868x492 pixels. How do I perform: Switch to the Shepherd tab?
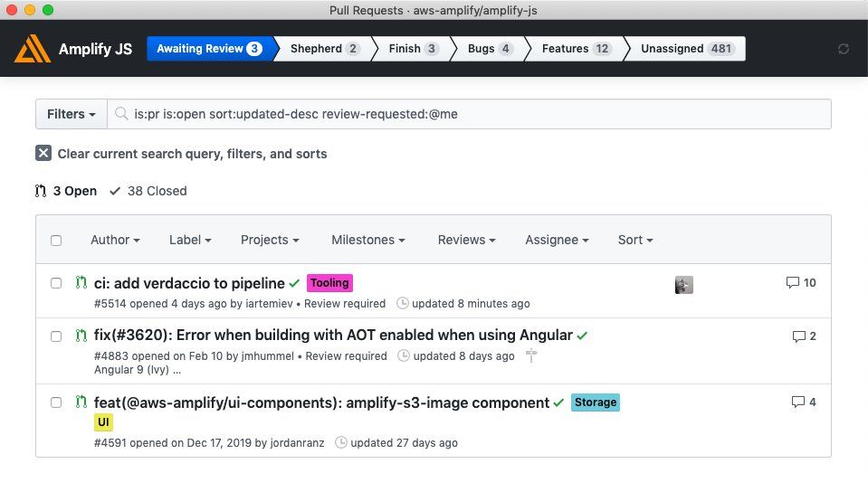[325, 49]
